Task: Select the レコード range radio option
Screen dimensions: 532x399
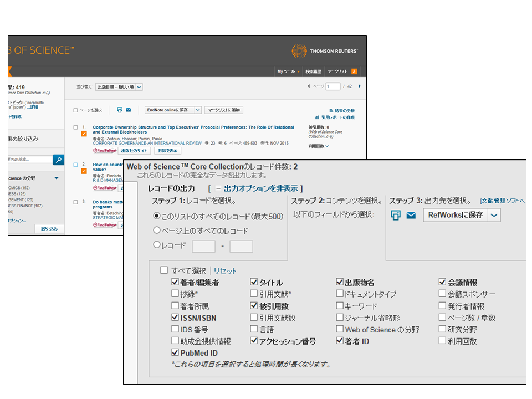Action: click(x=156, y=244)
